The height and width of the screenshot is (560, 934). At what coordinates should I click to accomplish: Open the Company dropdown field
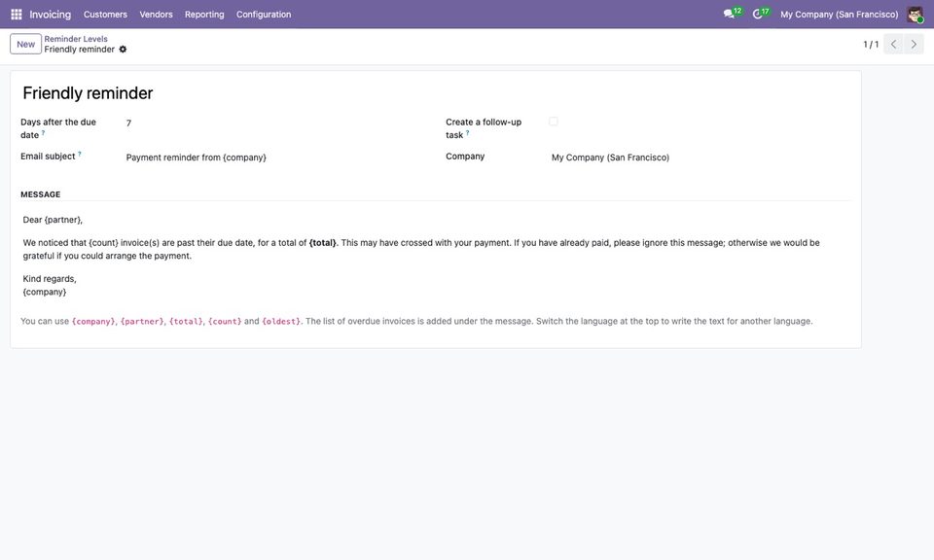click(700, 157)
